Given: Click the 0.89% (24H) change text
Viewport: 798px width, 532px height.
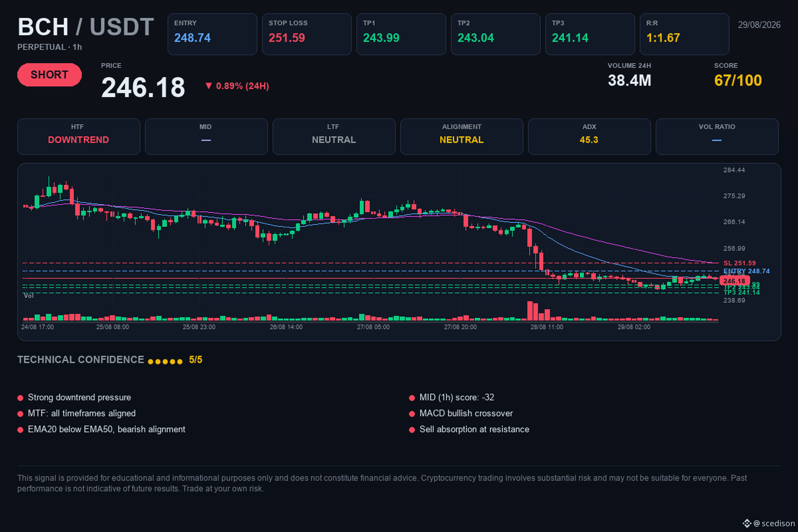Looking at the screenshot, I should click(242, 86).
